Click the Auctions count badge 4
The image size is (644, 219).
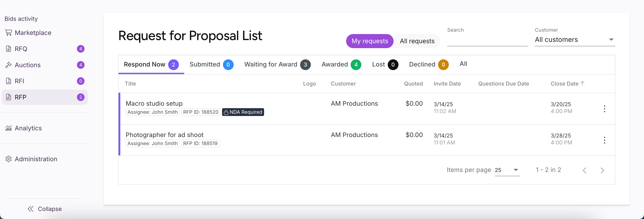click(80, 65)
